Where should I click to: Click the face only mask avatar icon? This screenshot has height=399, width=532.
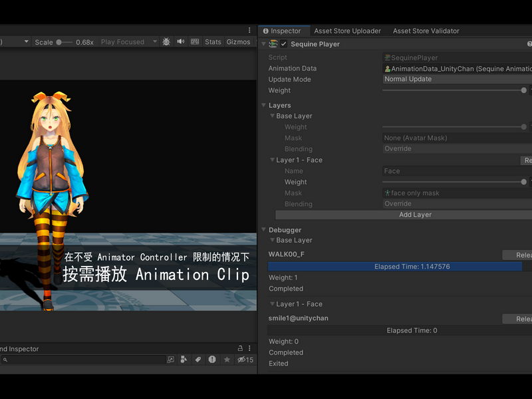point(387,193)
